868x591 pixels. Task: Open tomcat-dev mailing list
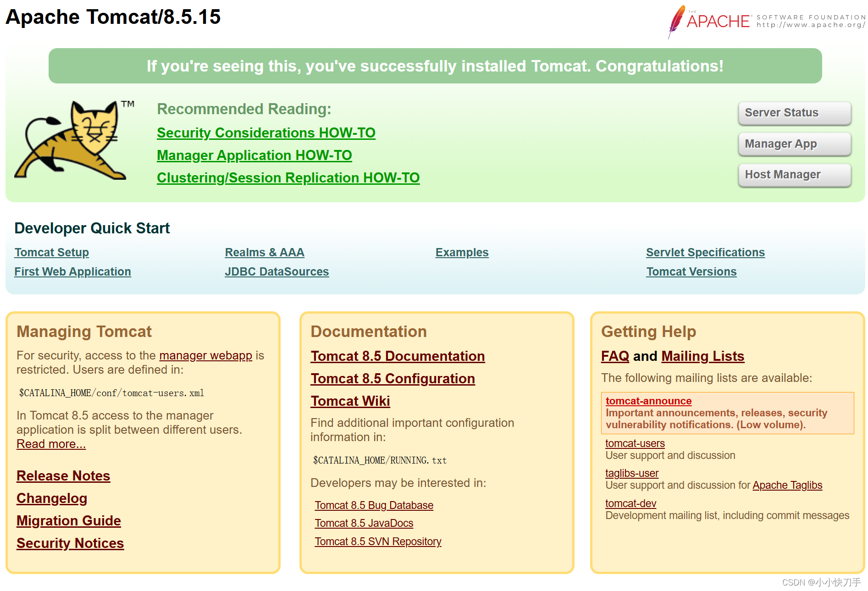[x=631, y=503]
